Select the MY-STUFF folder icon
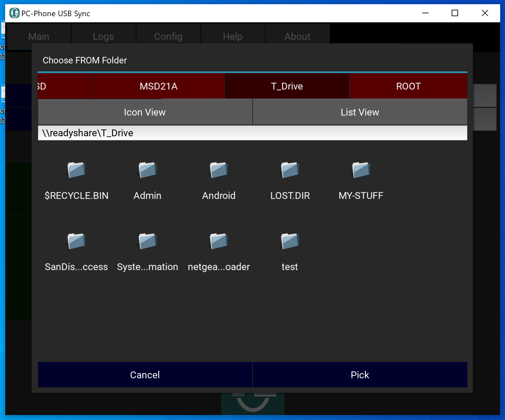The width and height of the screenshot is (505, 420). coord(361,170)
